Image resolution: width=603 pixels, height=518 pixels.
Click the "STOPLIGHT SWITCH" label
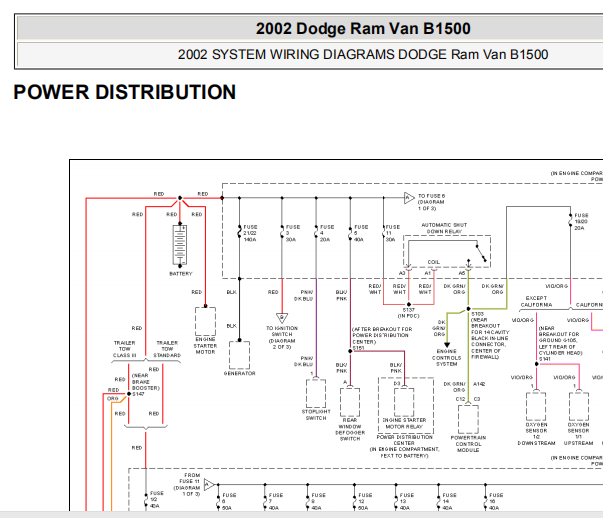[316, 415]
